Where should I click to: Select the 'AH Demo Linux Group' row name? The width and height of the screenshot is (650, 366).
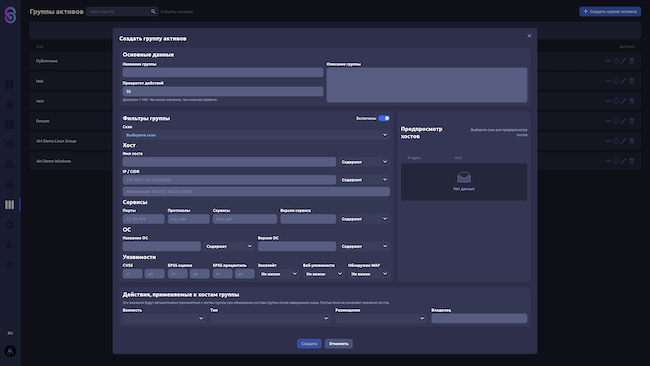click(x=56, y=141)
